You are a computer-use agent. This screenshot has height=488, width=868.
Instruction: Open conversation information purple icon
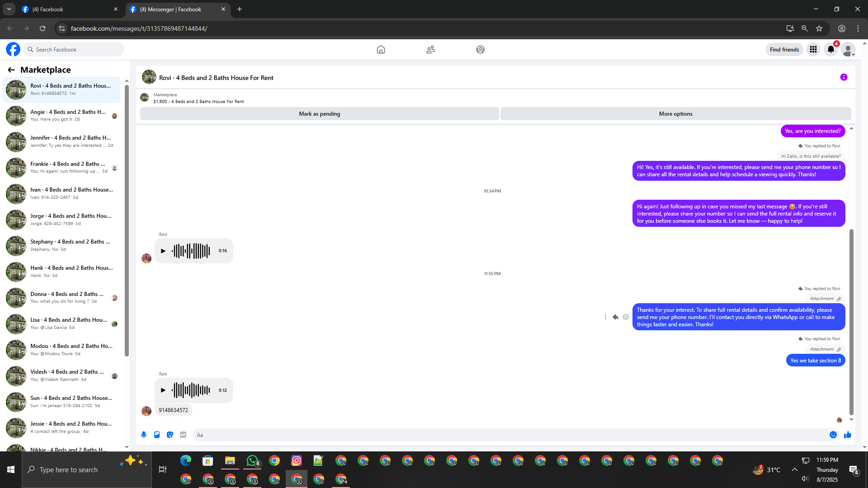844,77
